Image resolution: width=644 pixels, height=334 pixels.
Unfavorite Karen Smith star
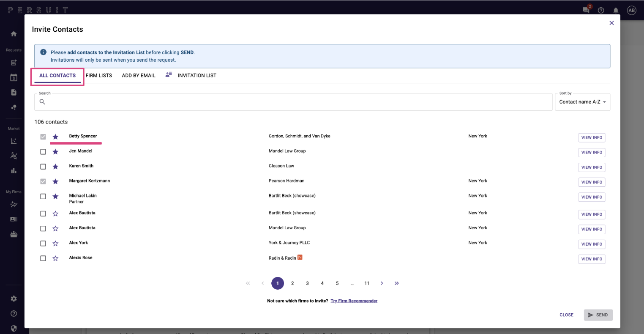coord(55,167)
